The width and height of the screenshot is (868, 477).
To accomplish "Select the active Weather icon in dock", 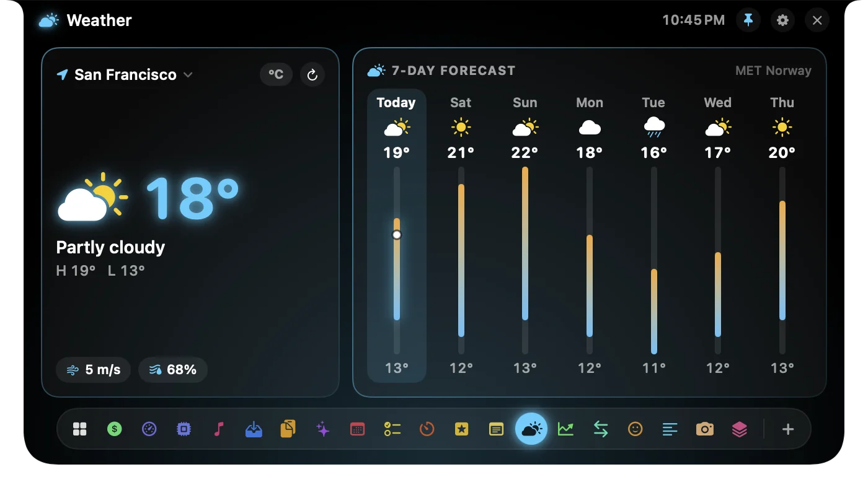I will (531, 429).
